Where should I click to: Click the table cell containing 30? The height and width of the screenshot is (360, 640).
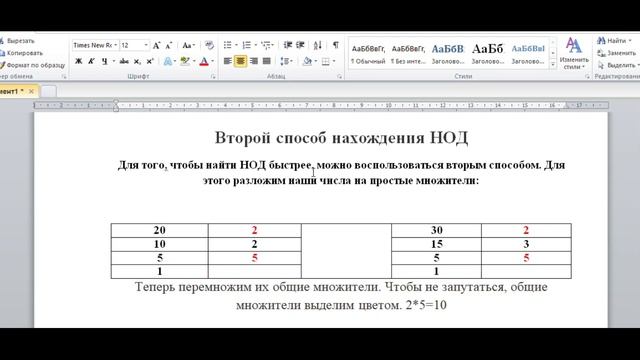click(436, 230)
